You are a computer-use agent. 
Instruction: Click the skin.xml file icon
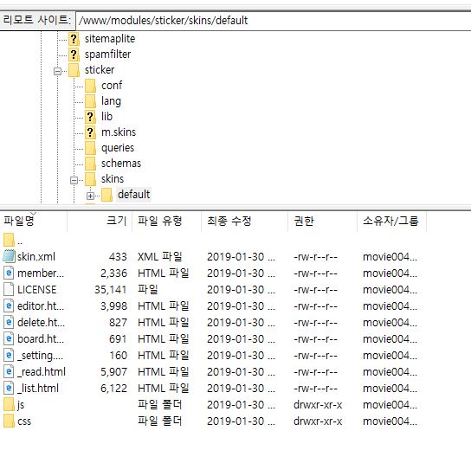pyautogui.click(x=9, y=256)
